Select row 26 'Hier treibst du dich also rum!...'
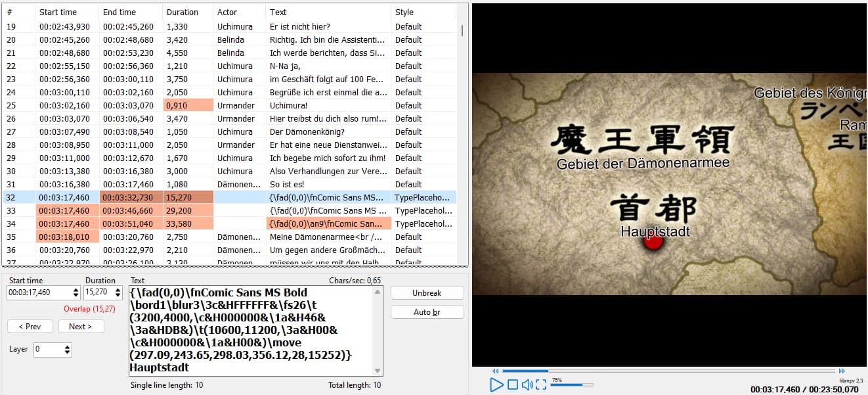 [x=229, y=118]
